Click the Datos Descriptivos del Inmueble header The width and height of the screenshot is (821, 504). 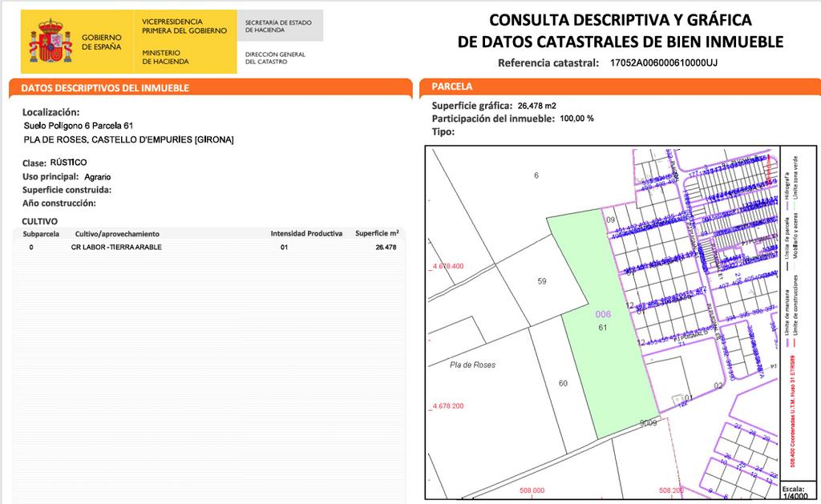[x=105, y=88]
